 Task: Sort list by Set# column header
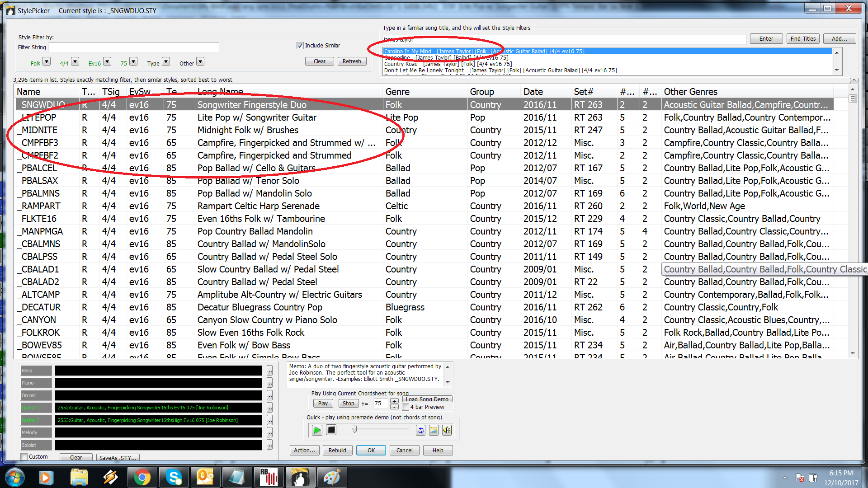coord(594,92)
